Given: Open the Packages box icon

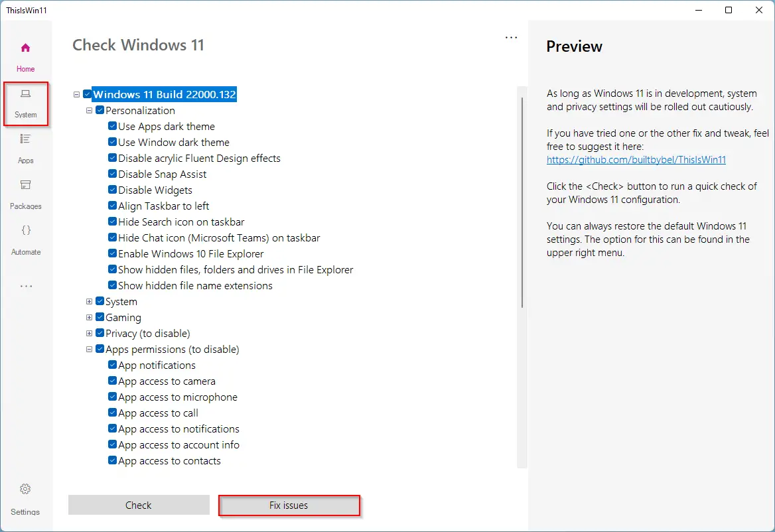Looking at the screenshot, I should pyautogui.click(x=25, y=185).
